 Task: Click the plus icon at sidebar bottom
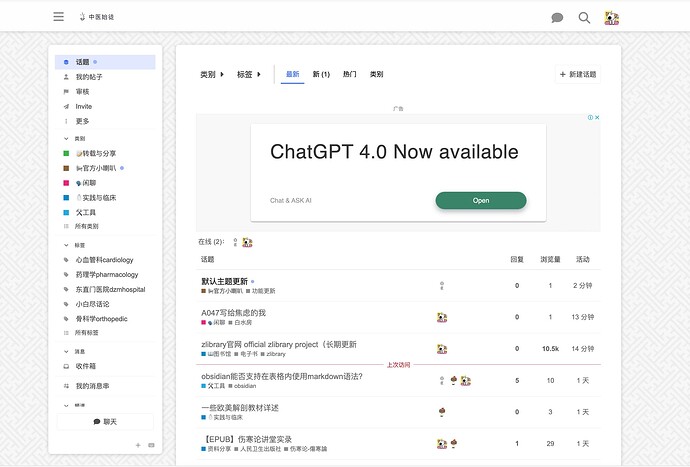(138, 445)
